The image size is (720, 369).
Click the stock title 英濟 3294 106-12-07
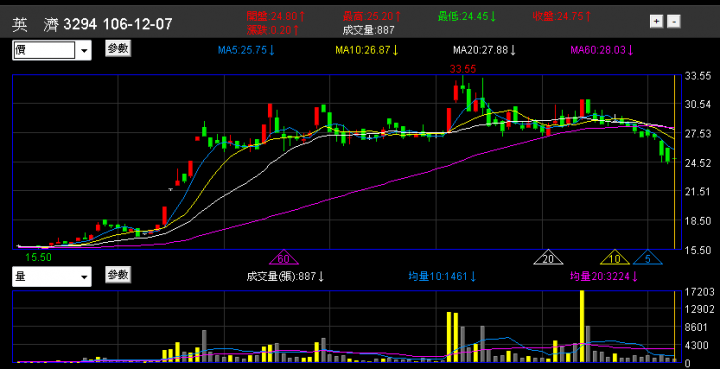92,24
